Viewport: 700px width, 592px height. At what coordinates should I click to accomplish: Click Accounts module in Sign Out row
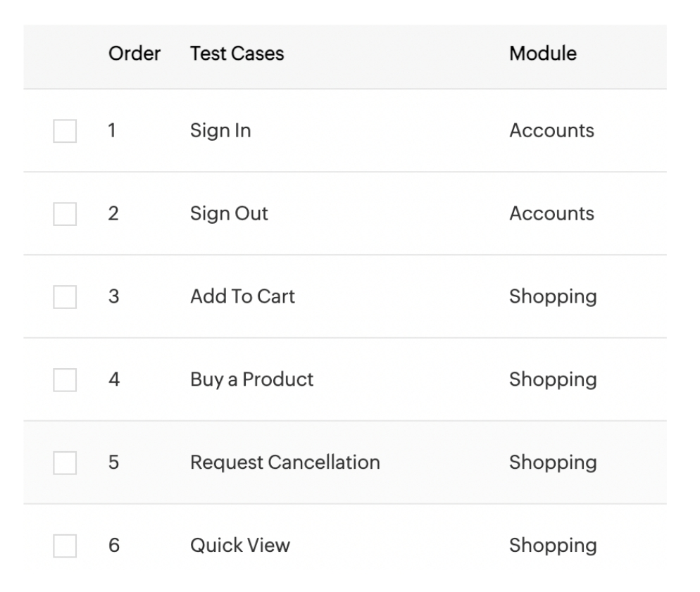[551, 214]
